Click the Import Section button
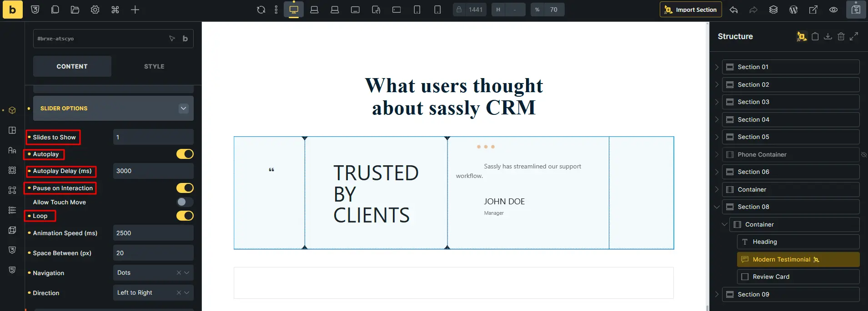Screen dimensions: 868x311 point(691,10)
